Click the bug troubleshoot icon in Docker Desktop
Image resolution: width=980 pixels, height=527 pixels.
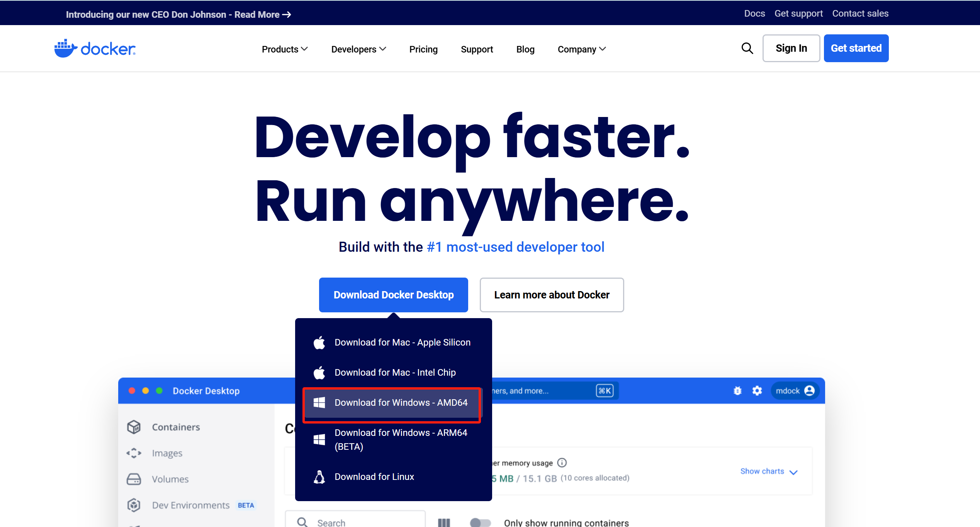click(x=737, y=391)
